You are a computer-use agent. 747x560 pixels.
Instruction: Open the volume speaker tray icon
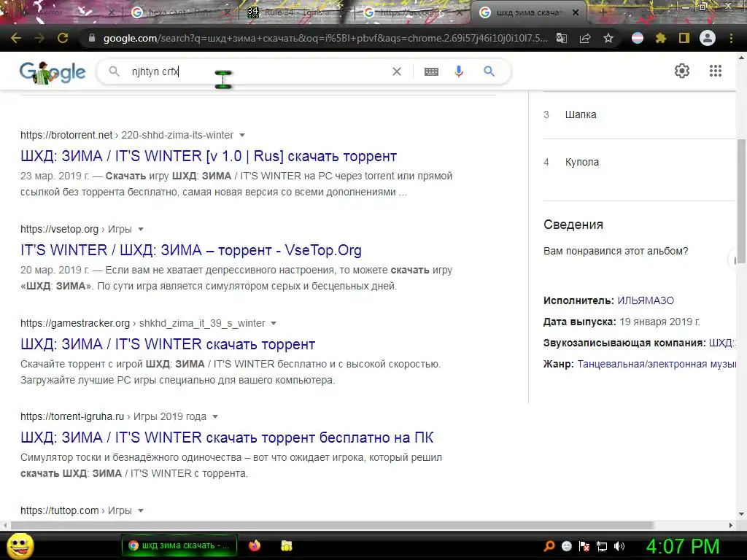click(619, 546)
